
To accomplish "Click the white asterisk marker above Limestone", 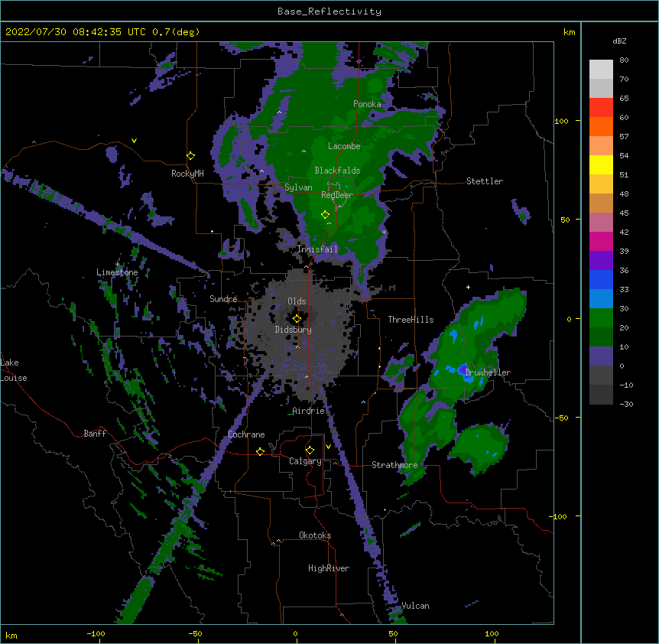I will tap(118, 265).
